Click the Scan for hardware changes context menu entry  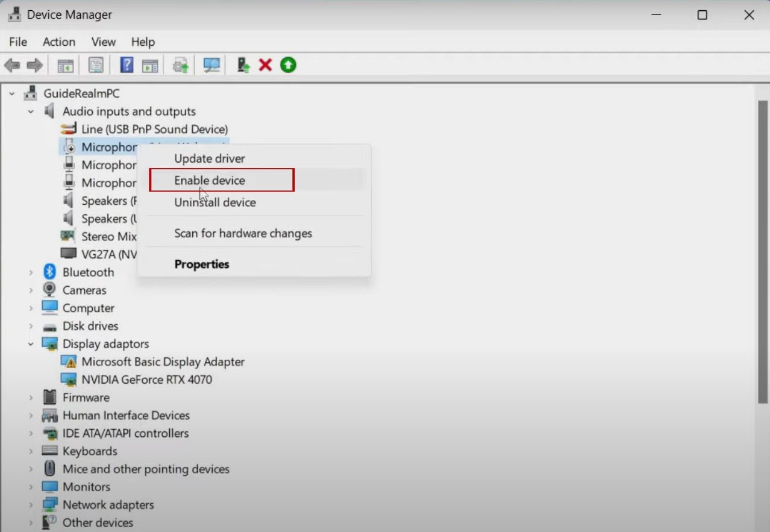243,233
